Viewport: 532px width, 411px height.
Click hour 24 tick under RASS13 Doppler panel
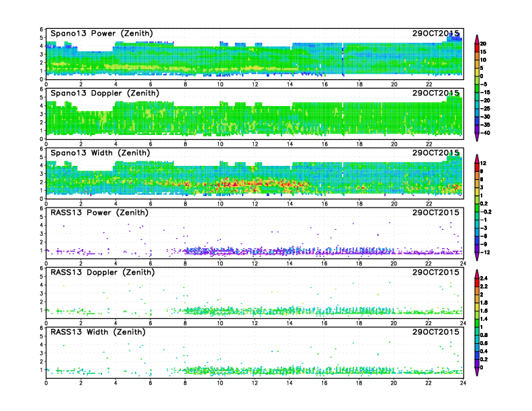click(463, 323)
